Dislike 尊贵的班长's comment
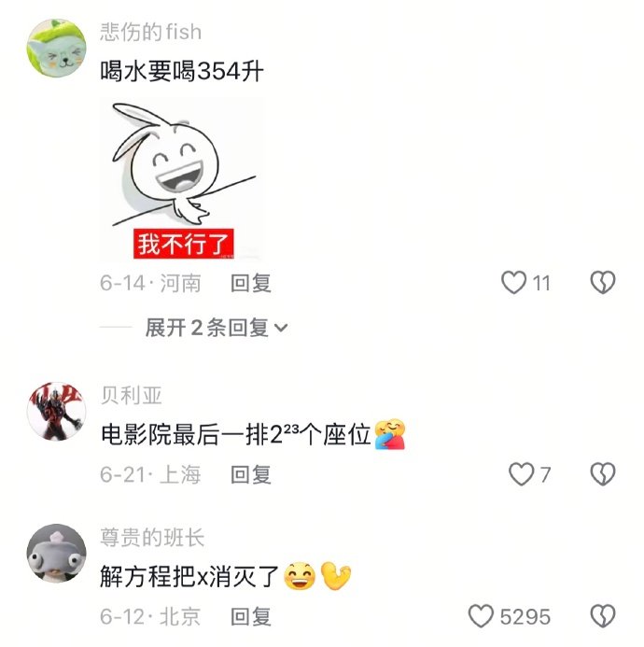The image size is (644, 647). click(603, 616)
